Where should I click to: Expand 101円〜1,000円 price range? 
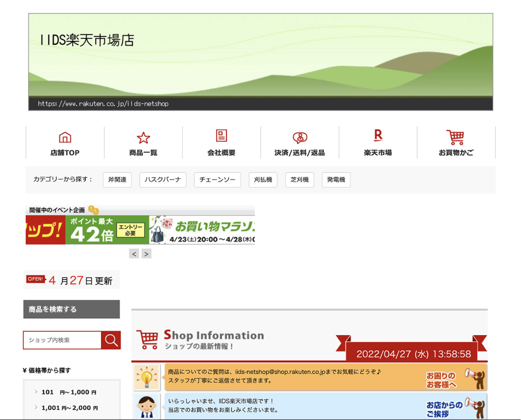click(69, 392)
